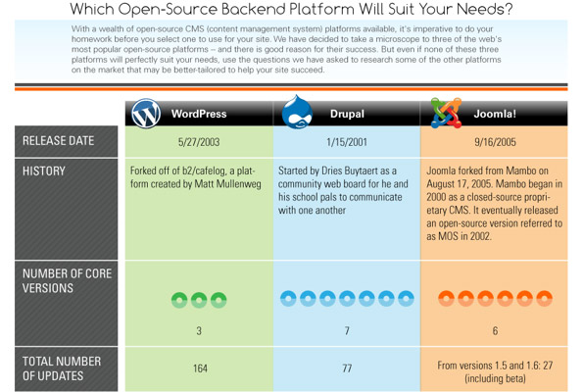Click the Drupal water-drop logo
The width and height of the screenshot is (583, 392).
tap(297, 112)
